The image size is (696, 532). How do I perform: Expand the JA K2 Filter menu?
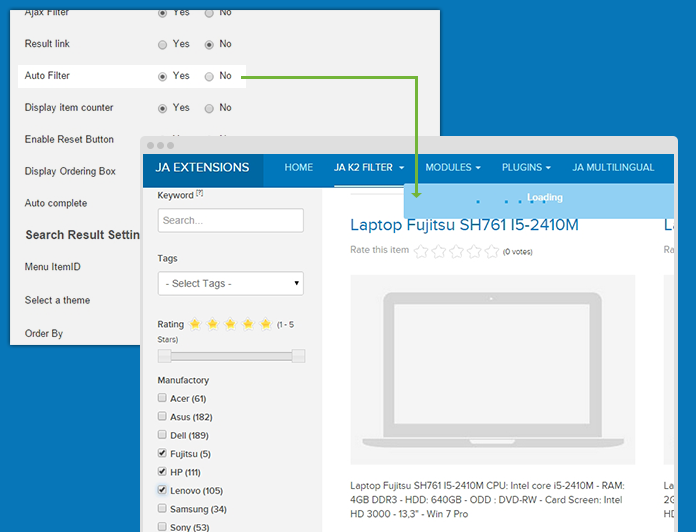(369, 168)
